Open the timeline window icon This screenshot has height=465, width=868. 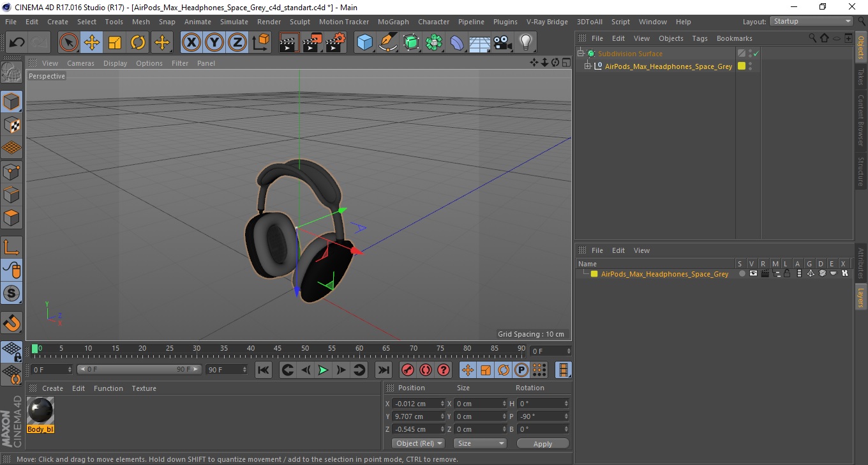tap(564, 370)
